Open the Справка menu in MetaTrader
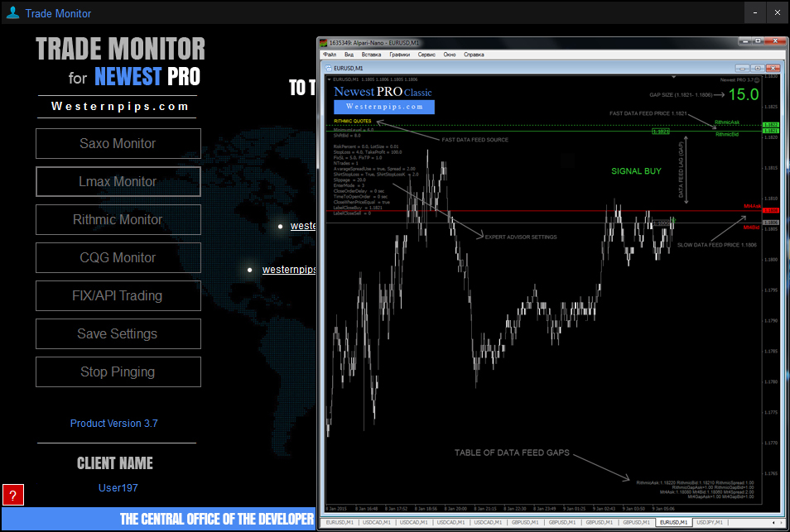The height and width of the screenshot is (532, 790). point(474,55)
